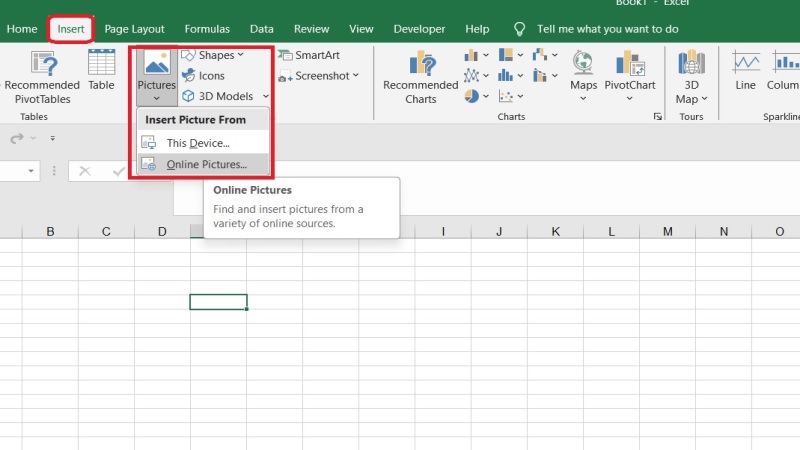Insert a waterfall or stock chart

[545, 55]
